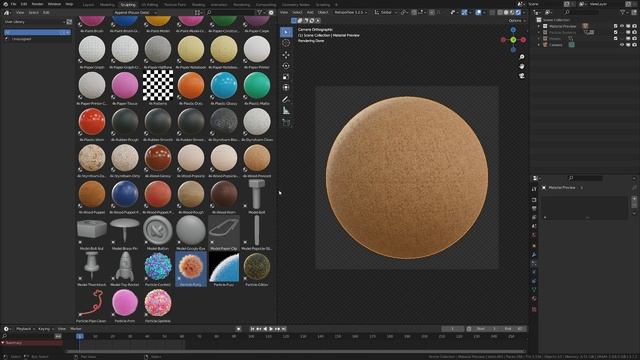Screen dimensions: 640x360
Task: Select the Move tool in viewport toolbar
Action: pos(286,55)
